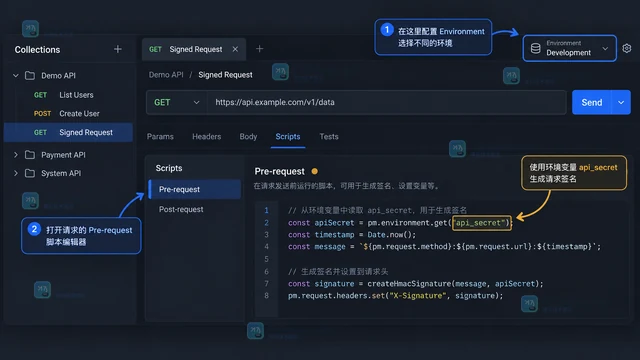
Task: Select the Signed Request tab
Action: click(194, 49)
